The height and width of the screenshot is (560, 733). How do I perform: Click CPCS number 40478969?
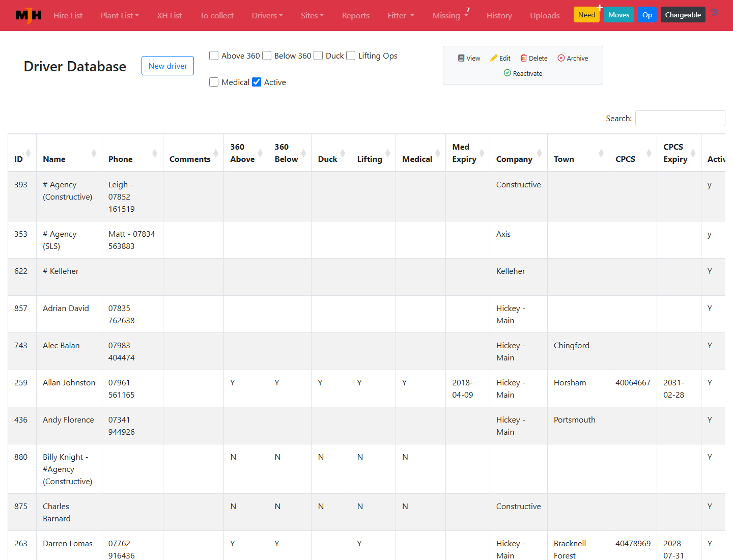point(633,544)
